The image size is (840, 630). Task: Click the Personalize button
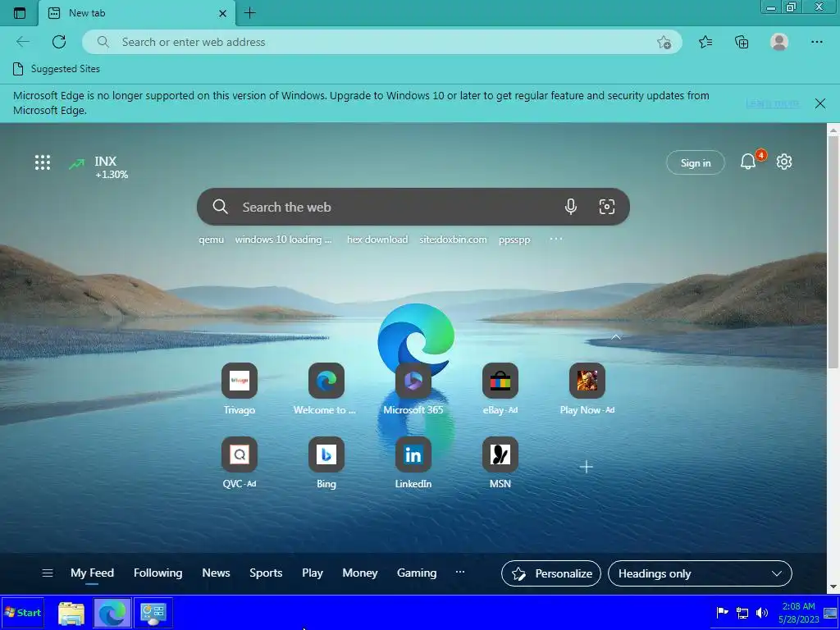tap(550, 573)
